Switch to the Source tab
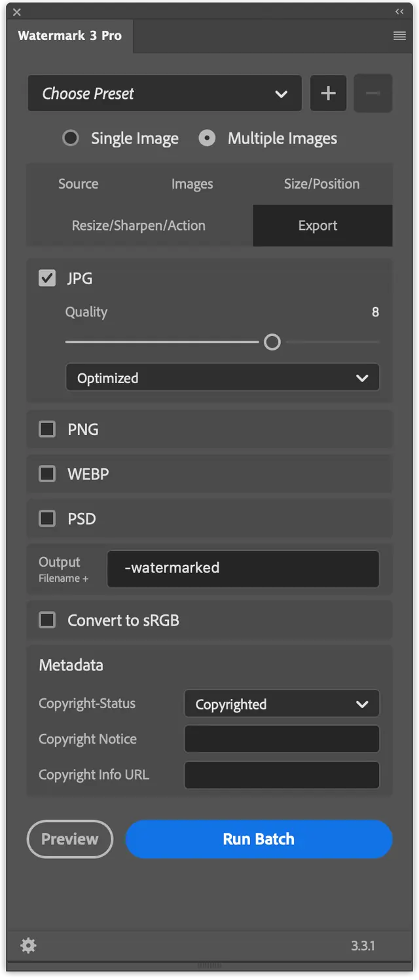Screen dimensions: 419x980 [78, 184]
